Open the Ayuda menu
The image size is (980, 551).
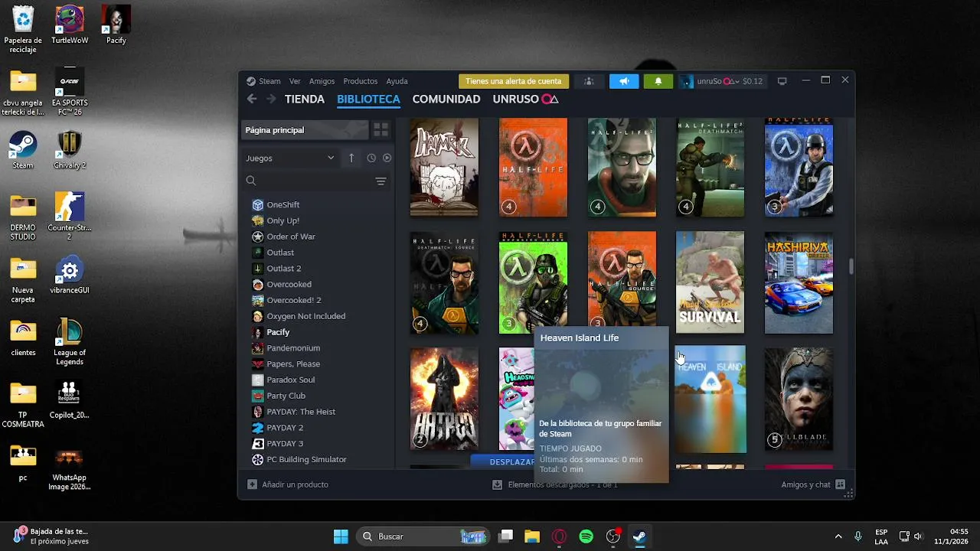coord(397,81)
